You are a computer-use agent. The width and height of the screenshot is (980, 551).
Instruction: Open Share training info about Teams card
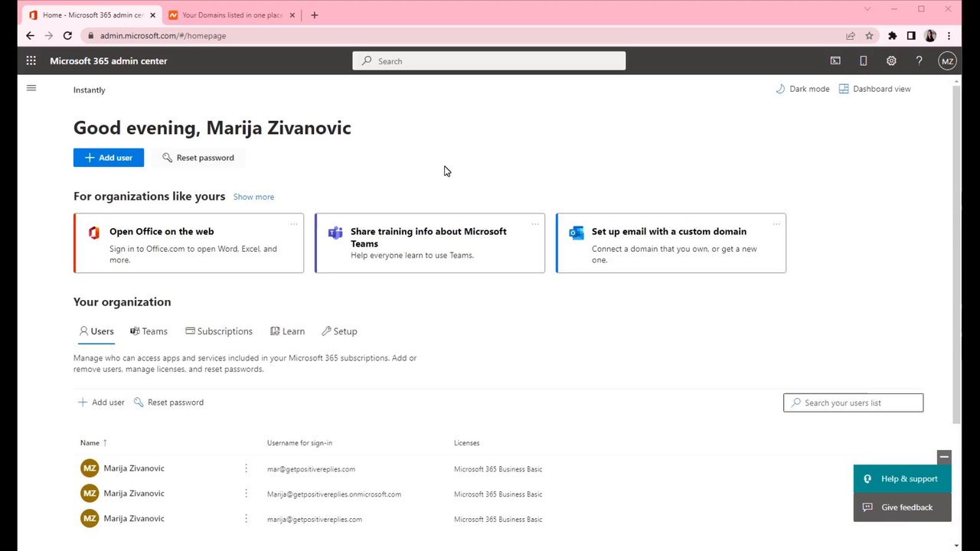point(430,243)
